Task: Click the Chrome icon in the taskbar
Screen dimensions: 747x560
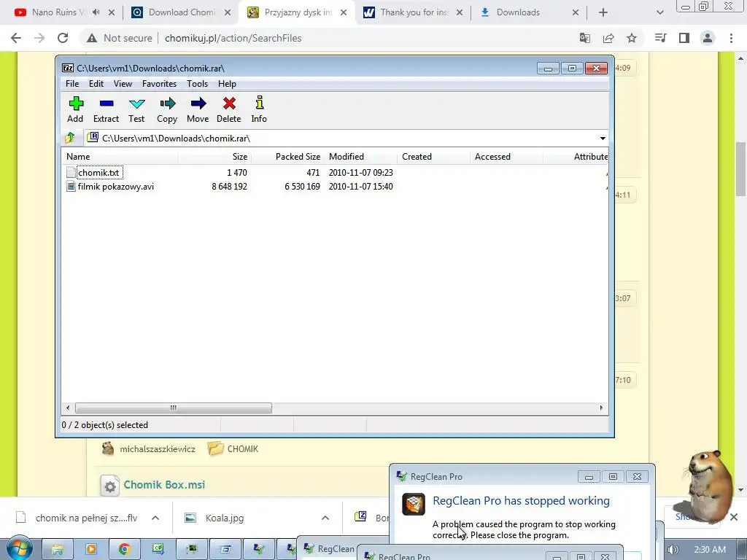Action: [x=125, y=550]
